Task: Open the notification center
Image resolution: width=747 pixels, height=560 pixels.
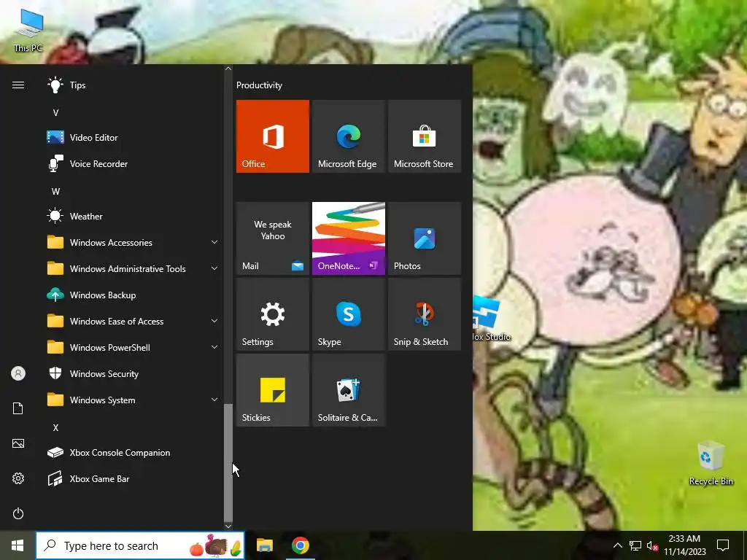Action: tap(723, 545)
